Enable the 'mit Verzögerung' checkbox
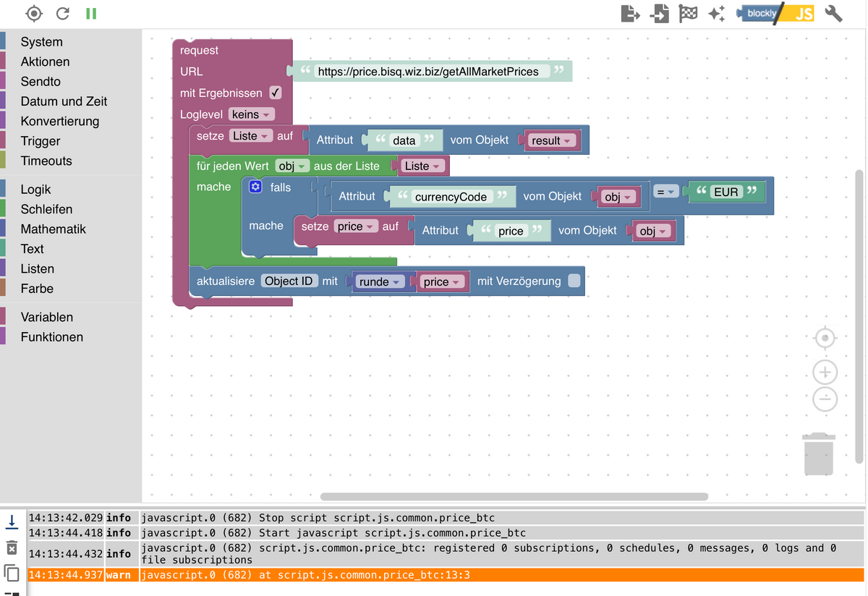Image resolution: width=868 pixels, height=596 pixels. point(574,281)
